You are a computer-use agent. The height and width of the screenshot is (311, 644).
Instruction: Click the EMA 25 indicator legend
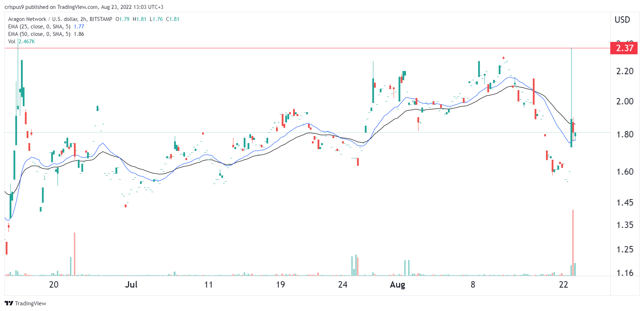pyautogui.click(x=46, y=27)
